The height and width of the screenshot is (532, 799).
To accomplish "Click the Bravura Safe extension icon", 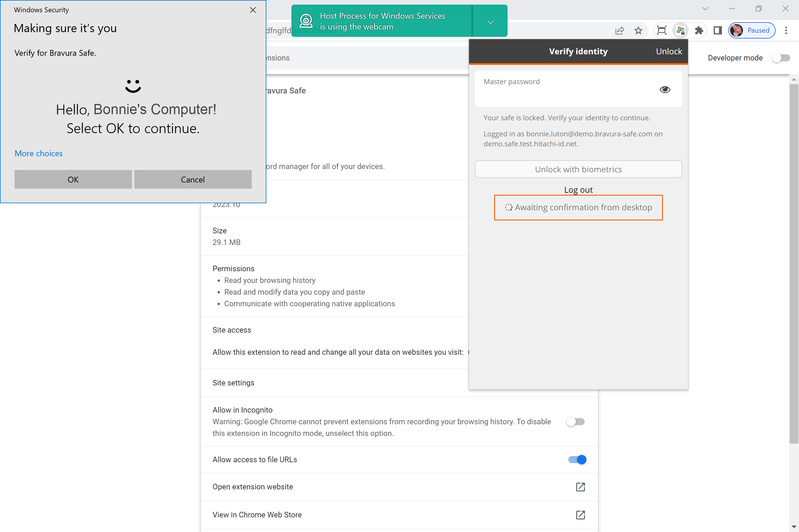I will [680, 31].
